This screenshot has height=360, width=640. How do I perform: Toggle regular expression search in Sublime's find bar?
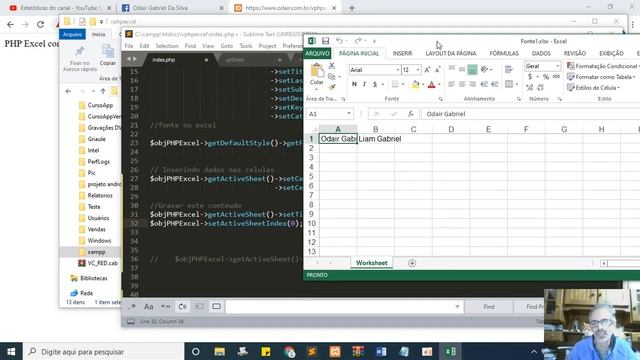(132, 307)
